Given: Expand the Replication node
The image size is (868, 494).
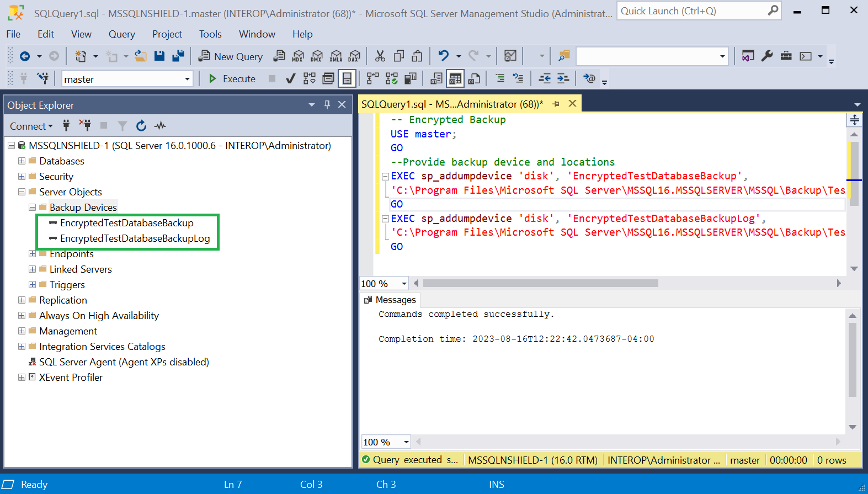Looking at the screenshot, I should pyautogui.click(x=22, y=300).
